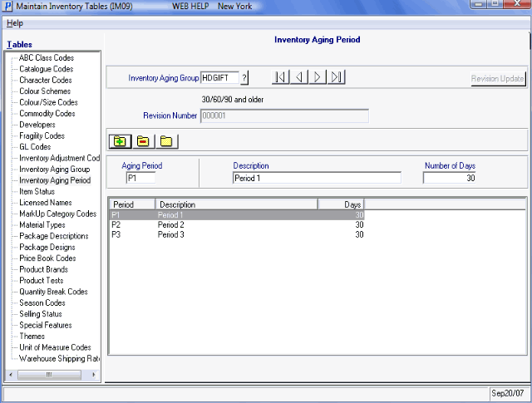Go to last Inventory Aging Group record
This screenshot has height=403, width=532.
pos(336,77)
